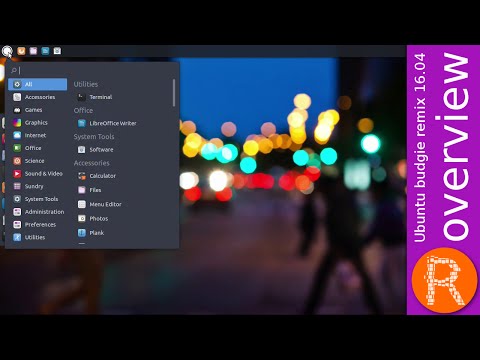
Task: Select the Preferences category
Action: [x=38, y=225]
